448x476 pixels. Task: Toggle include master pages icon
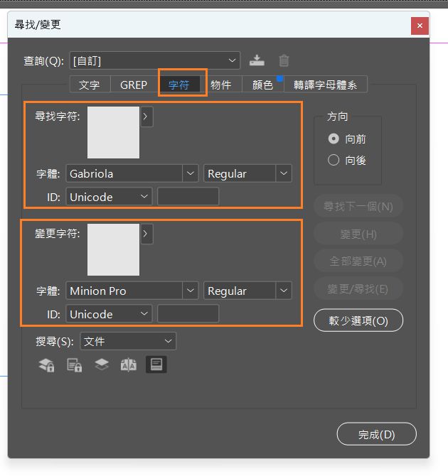tap(129, 364)
